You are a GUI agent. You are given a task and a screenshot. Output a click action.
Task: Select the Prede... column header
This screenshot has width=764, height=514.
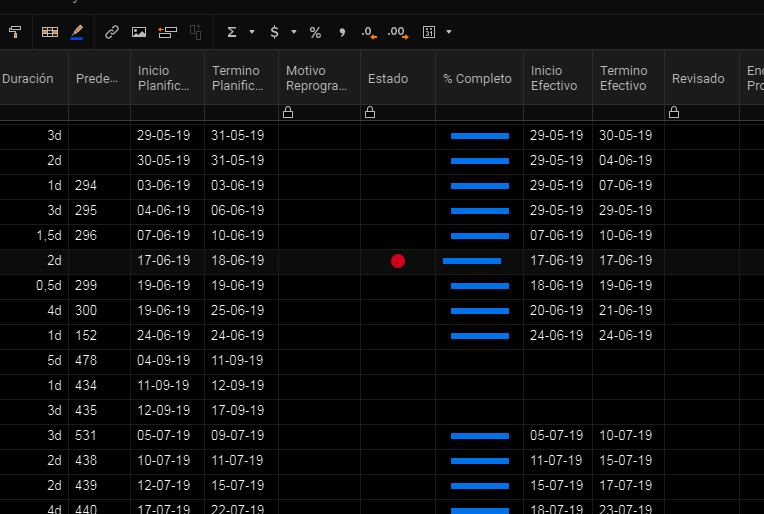(99, 78)
